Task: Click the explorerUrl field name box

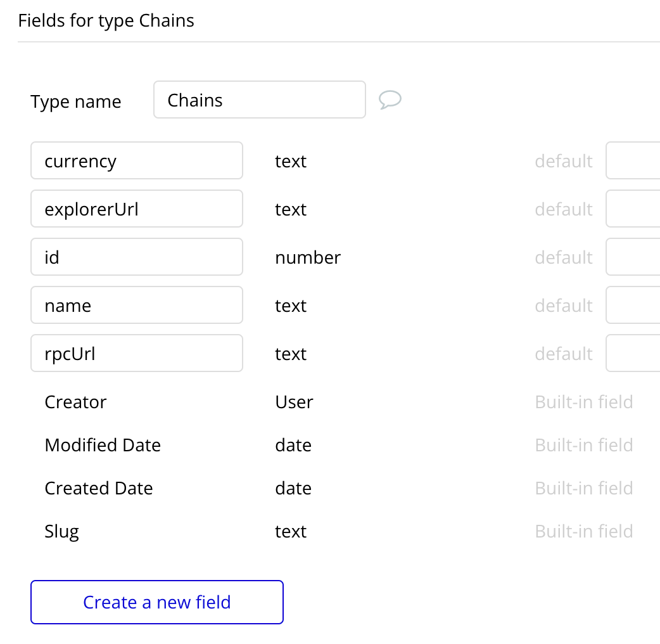Action: pos(137,209)
